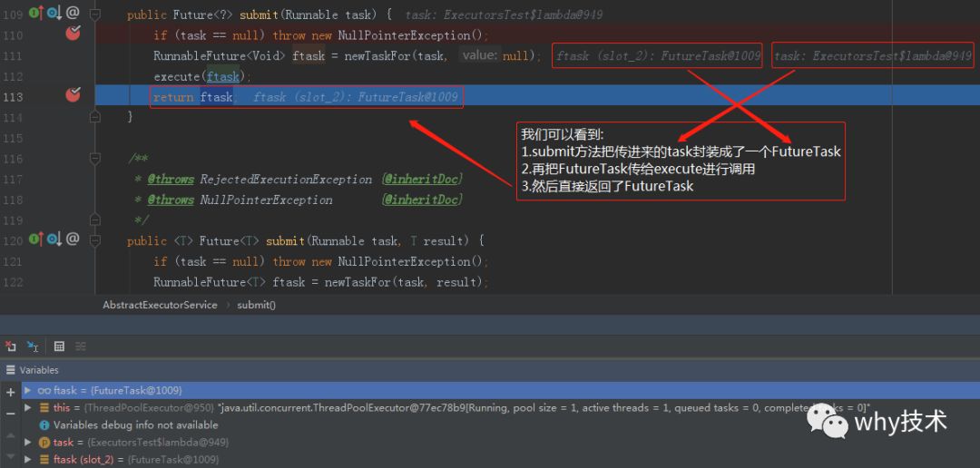The image size is (980, 468).
Task: Open the Evaluate Expression calculator icon
Action: click(59, 346)
